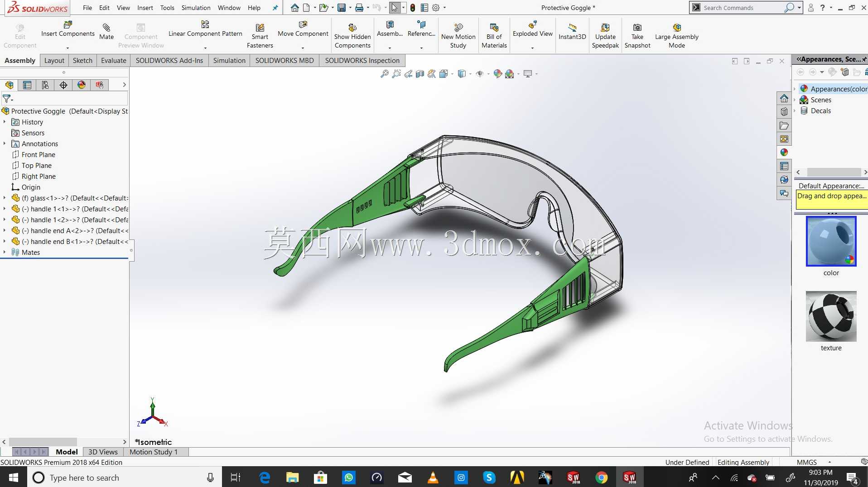Expand the History tree node
This screenshot has height=487, width=868.
point(5,122)
